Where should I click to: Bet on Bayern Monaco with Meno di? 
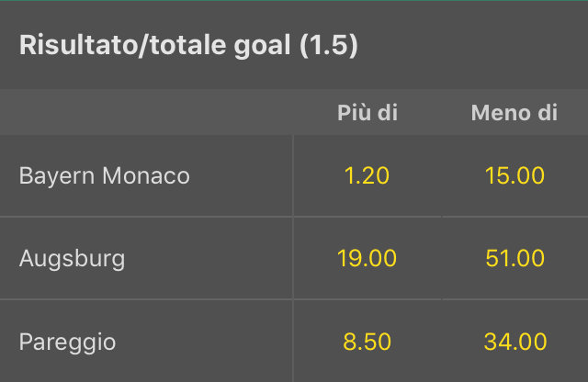pos(514,175)
